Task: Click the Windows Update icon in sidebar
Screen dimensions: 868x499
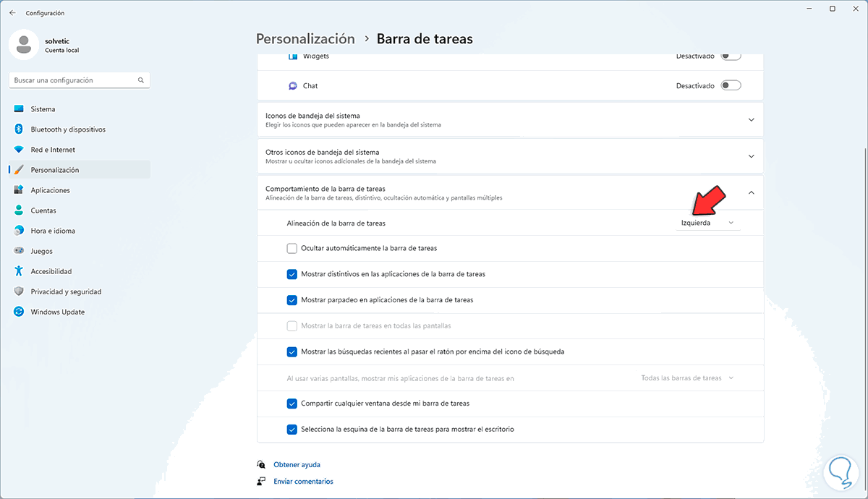Action: (18, 312)
